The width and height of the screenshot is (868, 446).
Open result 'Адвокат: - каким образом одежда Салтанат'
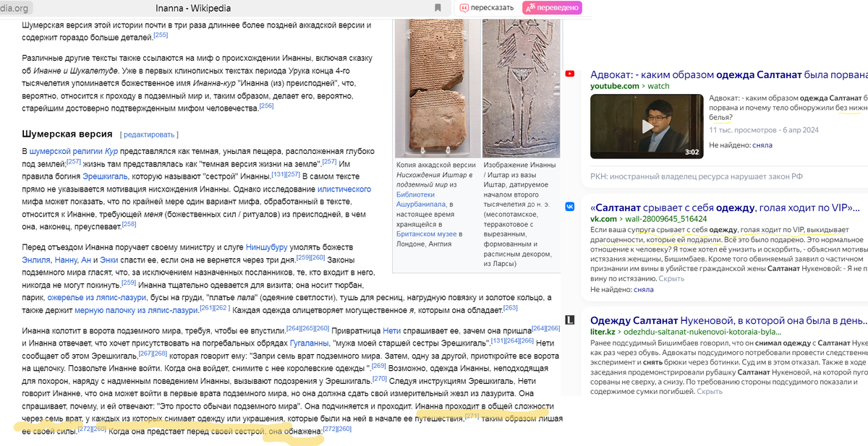coord(728,74)
